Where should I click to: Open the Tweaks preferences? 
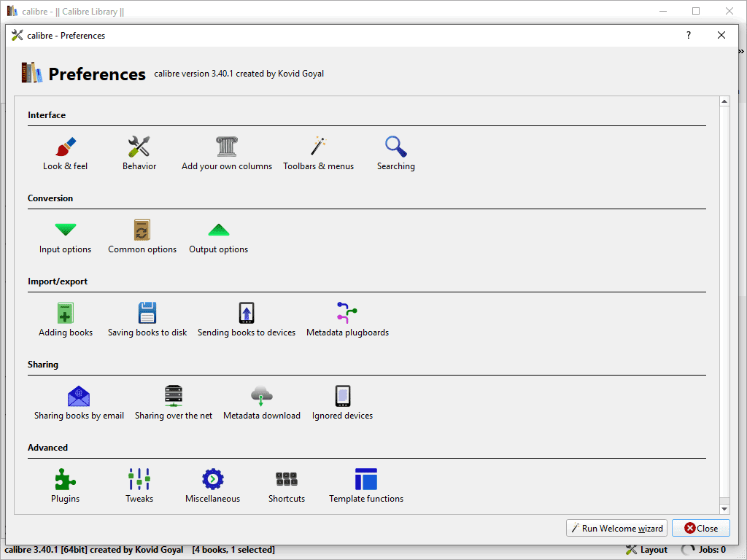point(139,486)
